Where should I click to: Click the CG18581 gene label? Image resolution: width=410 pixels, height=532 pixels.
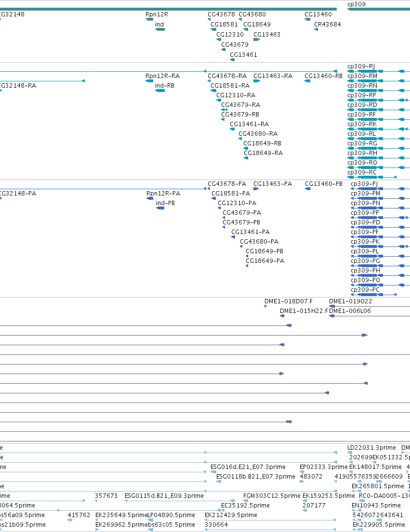pyautogui.click(x=225, y=25)
